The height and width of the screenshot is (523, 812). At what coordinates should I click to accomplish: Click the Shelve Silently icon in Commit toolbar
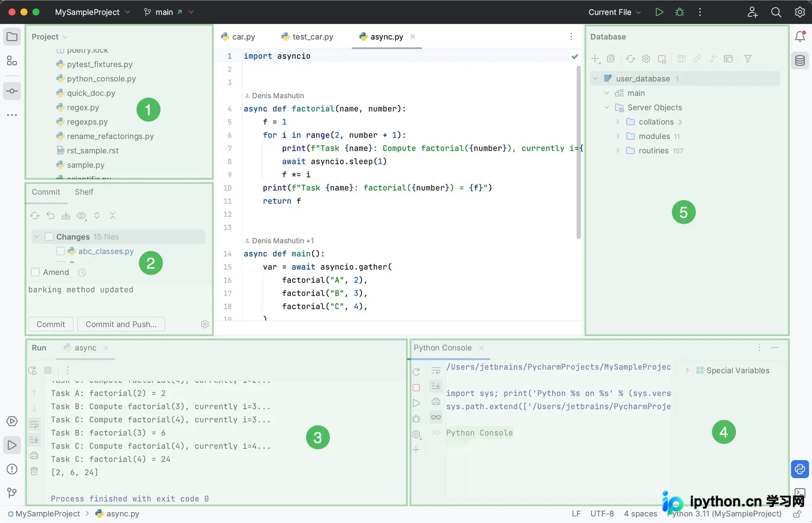tap(66, 216)
